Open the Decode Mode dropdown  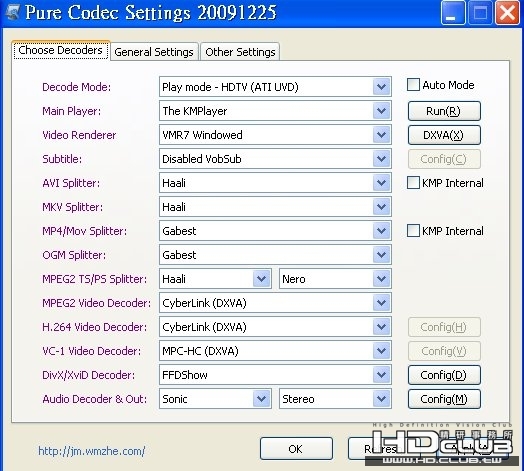(x=275, y=87)
